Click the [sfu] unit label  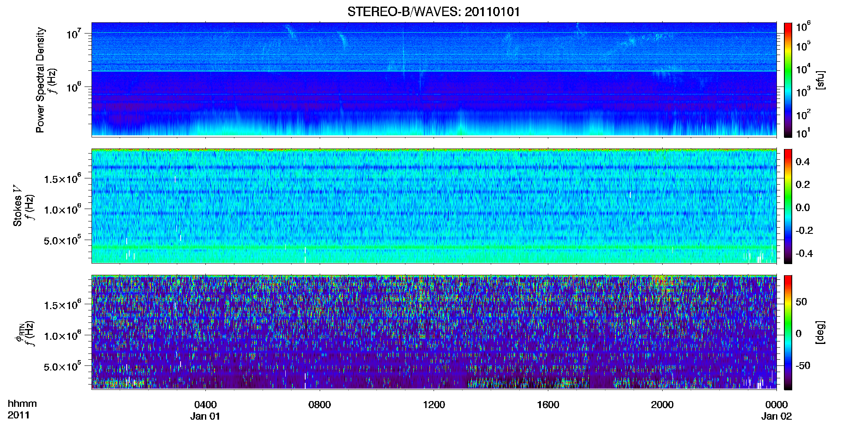click(820, 80)
